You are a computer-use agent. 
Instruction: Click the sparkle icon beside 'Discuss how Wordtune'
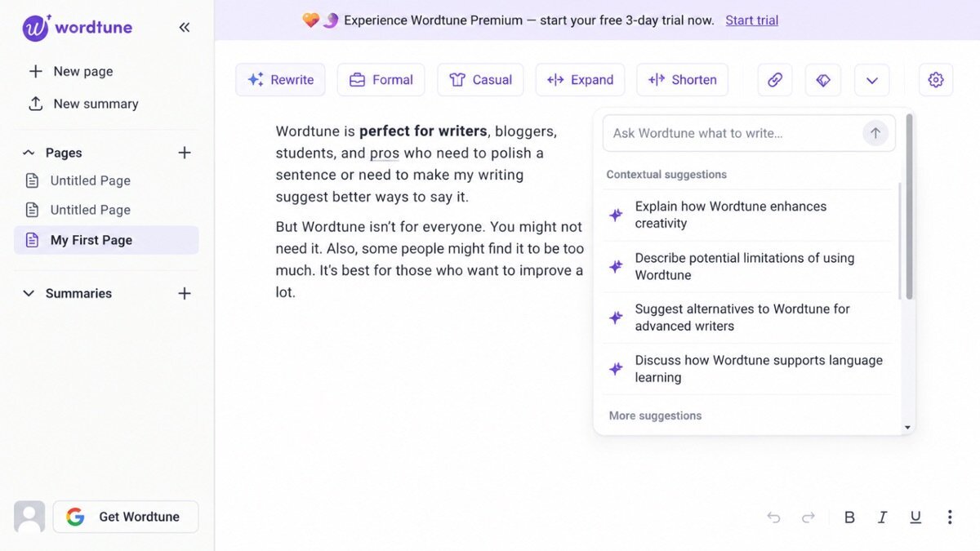tap(617, 369)
